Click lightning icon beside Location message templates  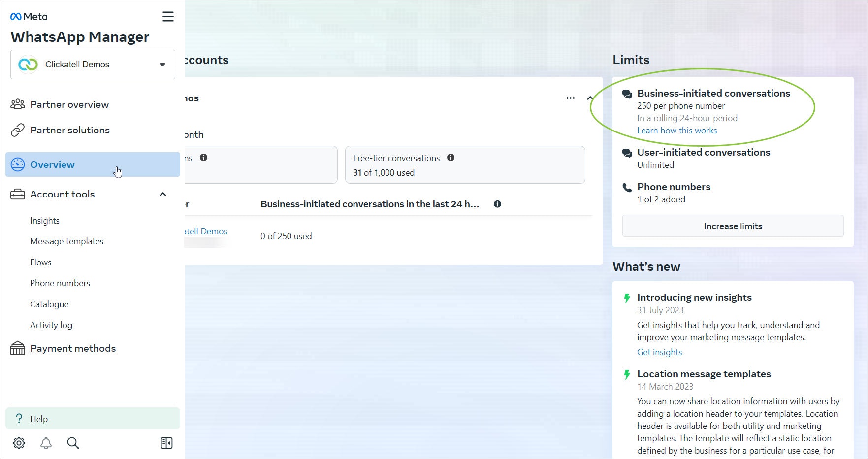click(627, 374)
